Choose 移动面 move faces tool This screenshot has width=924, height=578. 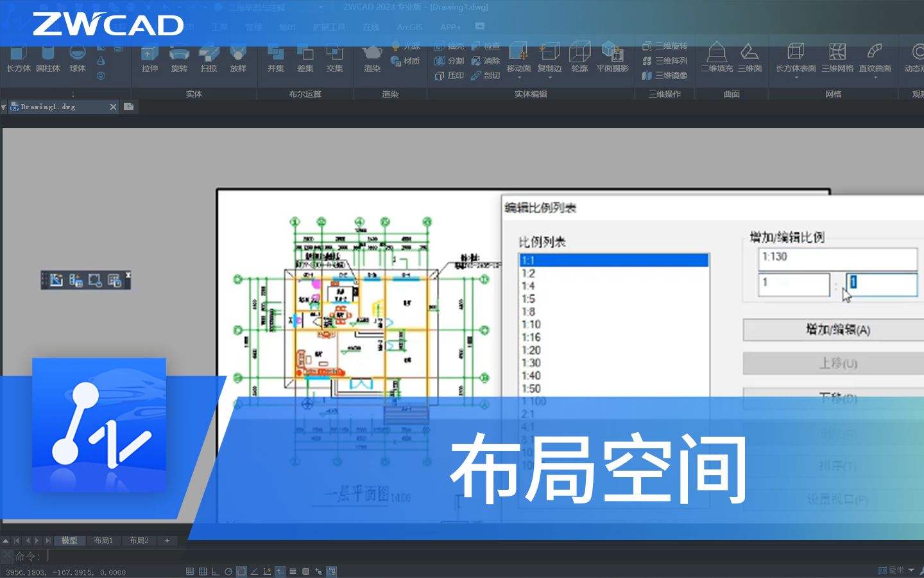click(518, 57)
